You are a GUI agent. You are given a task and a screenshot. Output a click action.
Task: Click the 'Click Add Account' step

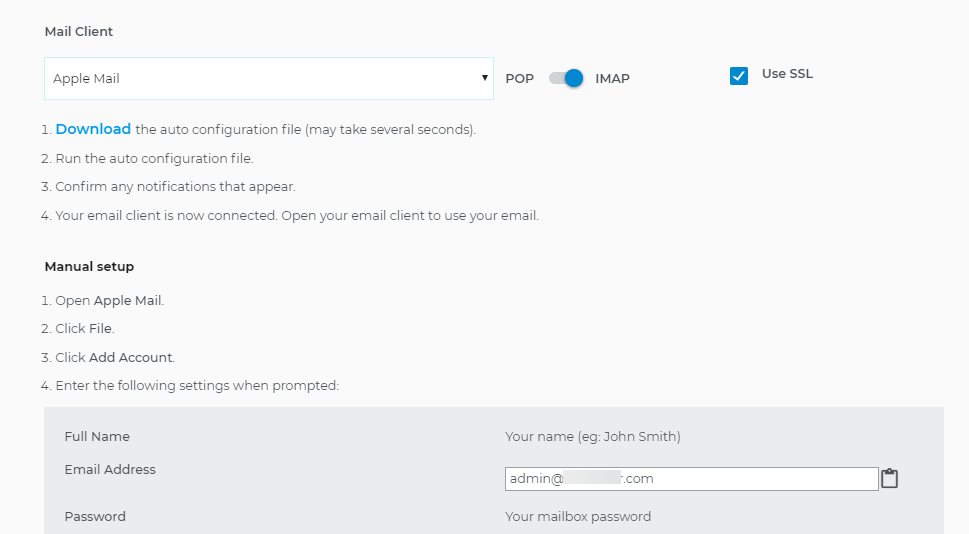(115, 357)
